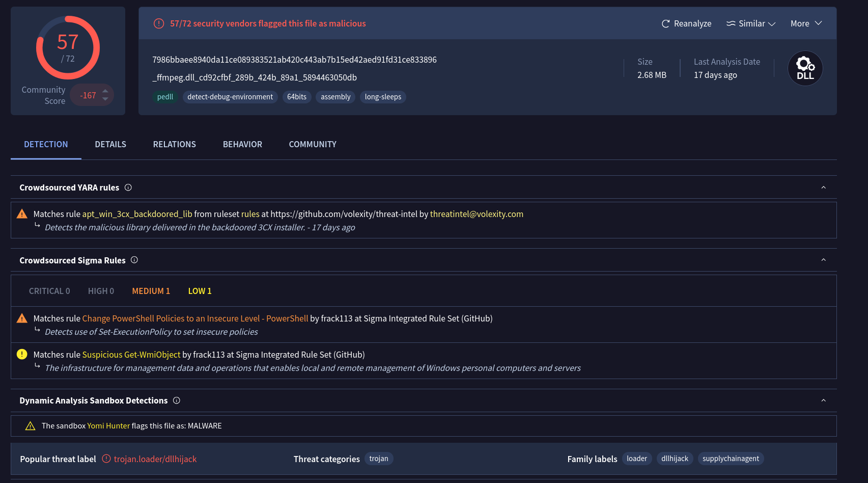Open the apt_win_3cx_backdoored_lib rule link

pos(137,214)
